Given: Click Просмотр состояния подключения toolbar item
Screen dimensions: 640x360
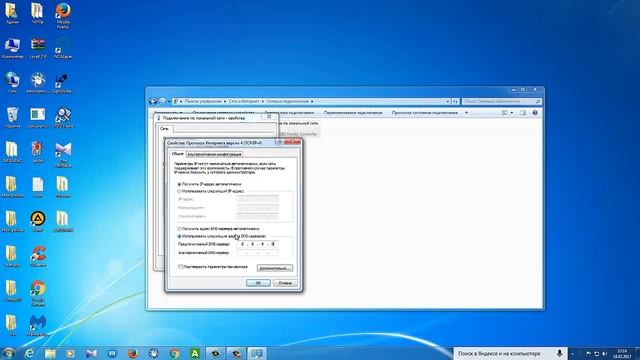Looking at the screenshot, I should [x=424, y=113].
